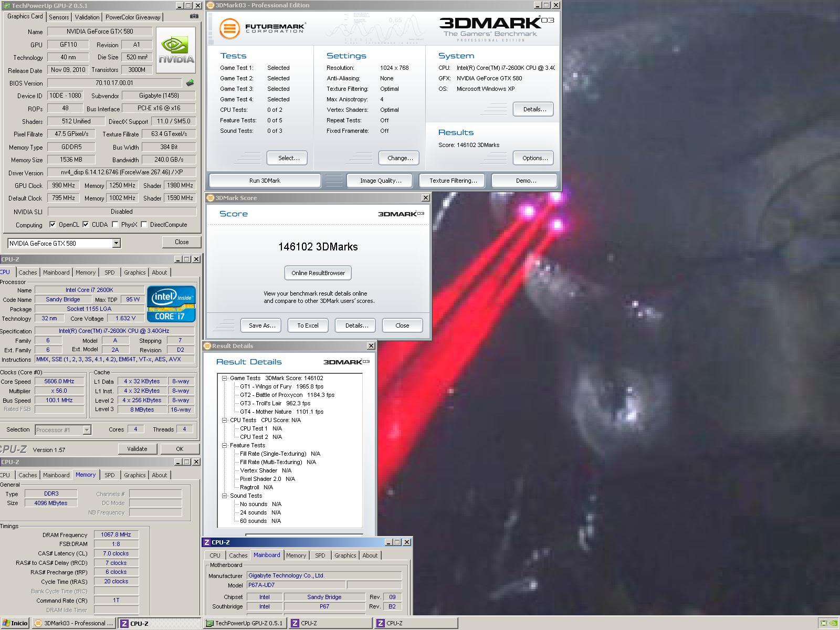This screenshot has width=840, height=630.
Task: Click the Instructions field in CPU-Z
Action: [114, 360]
